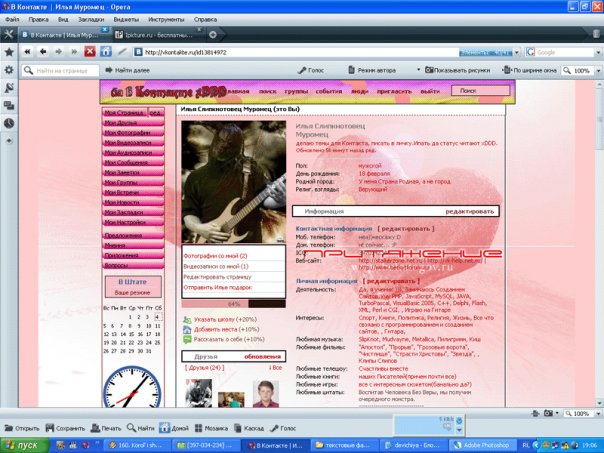Open the Widgets gear panel
Viewport: 604px width, 453px height.
pyautogui.click(x=9, y=70)
